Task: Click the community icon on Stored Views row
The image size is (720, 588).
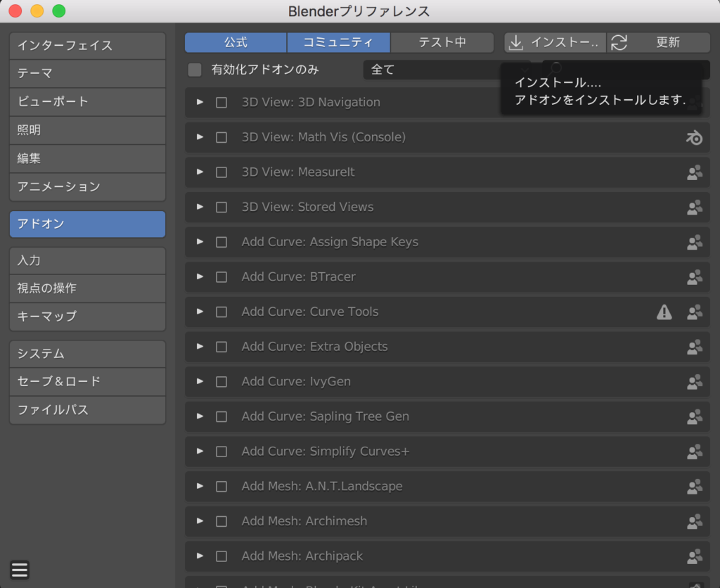Action: [x=694, y=207]
